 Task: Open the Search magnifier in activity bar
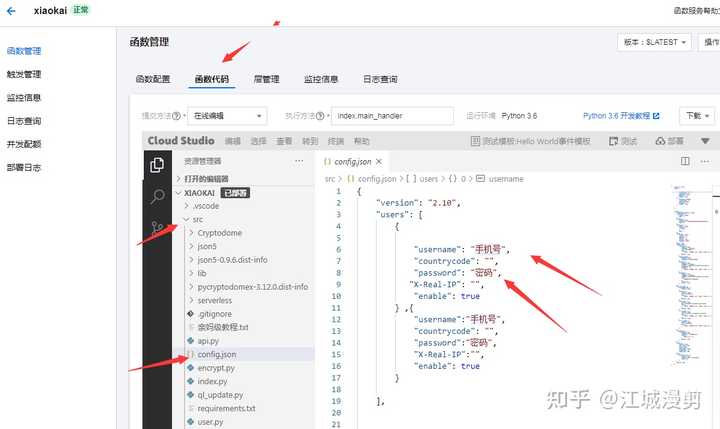click(x=157, y=197)
